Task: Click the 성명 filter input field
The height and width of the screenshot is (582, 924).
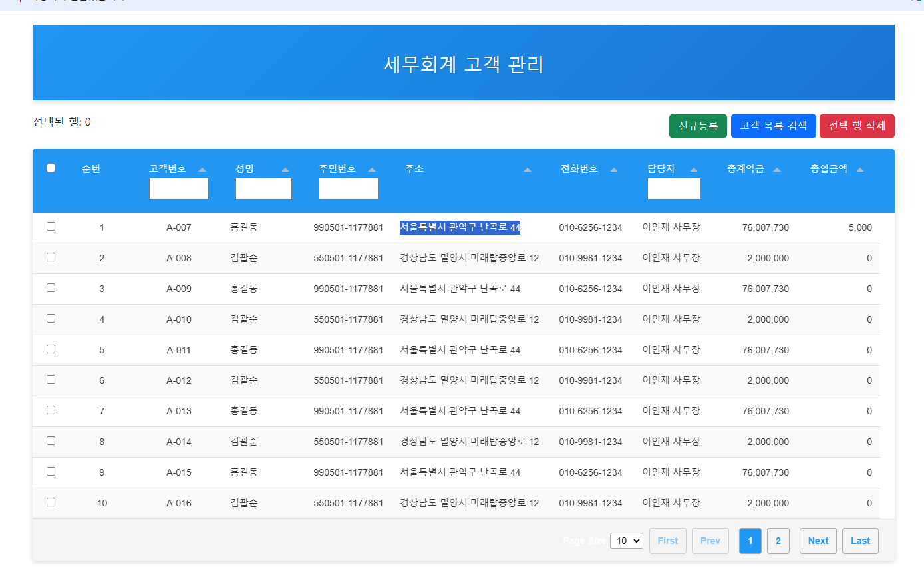Action: pyautogui.click(x=263, y=189)
